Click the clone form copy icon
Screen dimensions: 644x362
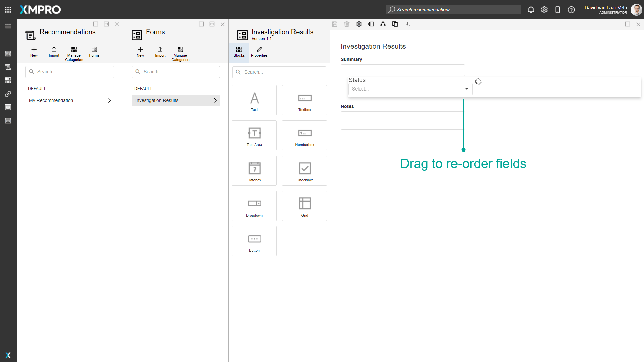click(395, 24)
